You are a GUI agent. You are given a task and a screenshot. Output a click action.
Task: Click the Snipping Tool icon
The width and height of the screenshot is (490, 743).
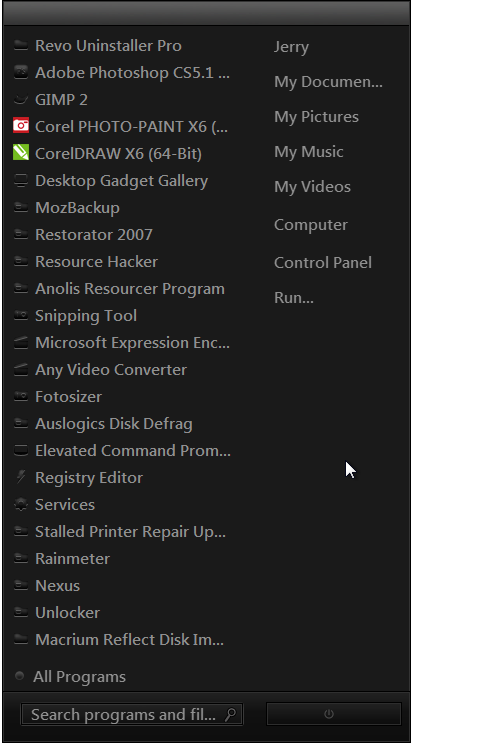tap(21, 315)
